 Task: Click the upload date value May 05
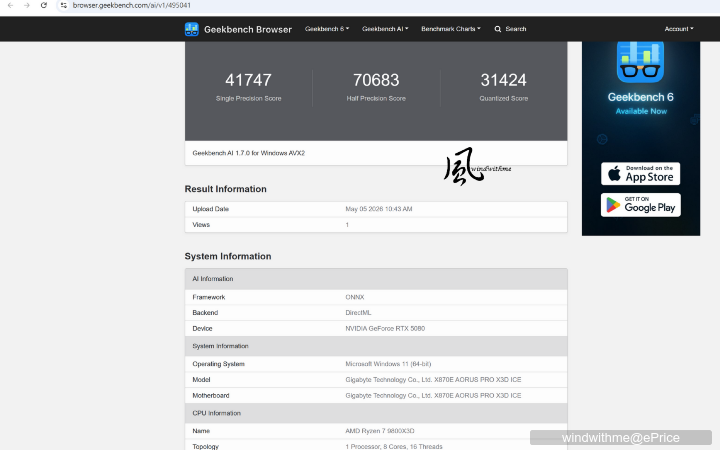click(379, 209)
